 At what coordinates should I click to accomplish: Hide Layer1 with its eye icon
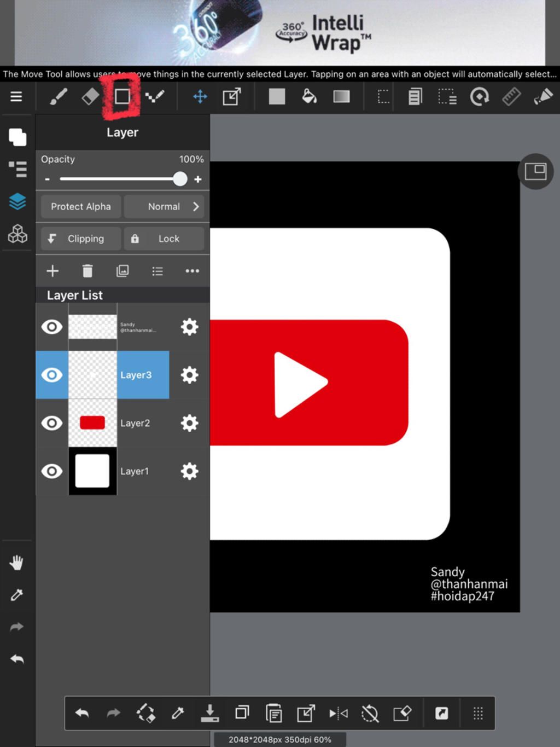pos(52,471)
